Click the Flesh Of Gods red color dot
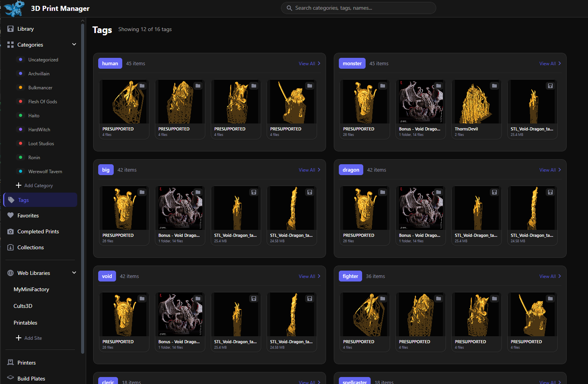Screen dimensions: 588x384 click(21, 101)
